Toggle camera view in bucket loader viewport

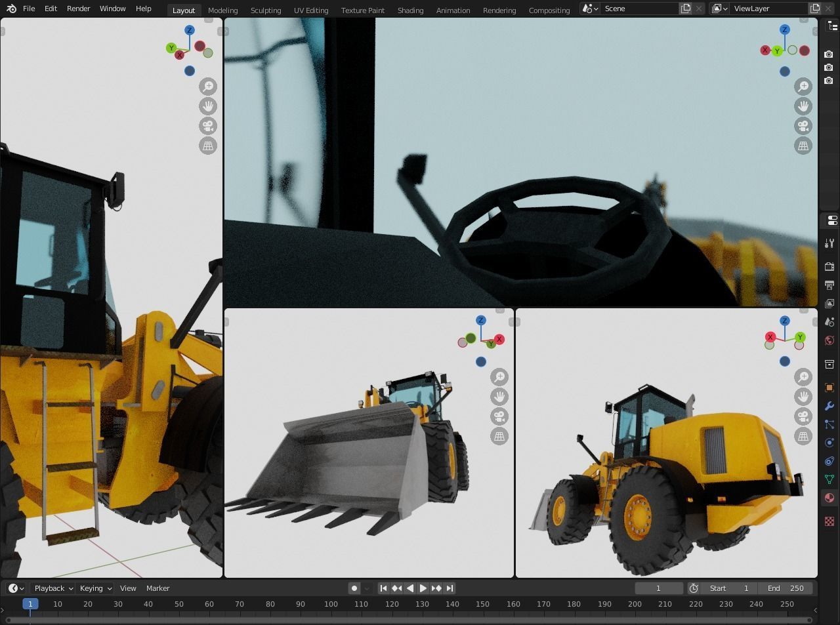coord(499,416)
